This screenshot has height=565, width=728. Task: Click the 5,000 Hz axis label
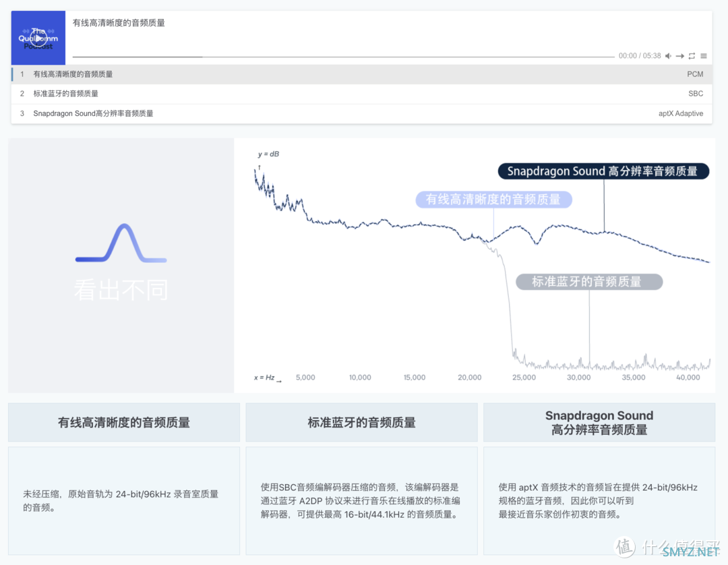pyautogui.click(x=305, y=378)
